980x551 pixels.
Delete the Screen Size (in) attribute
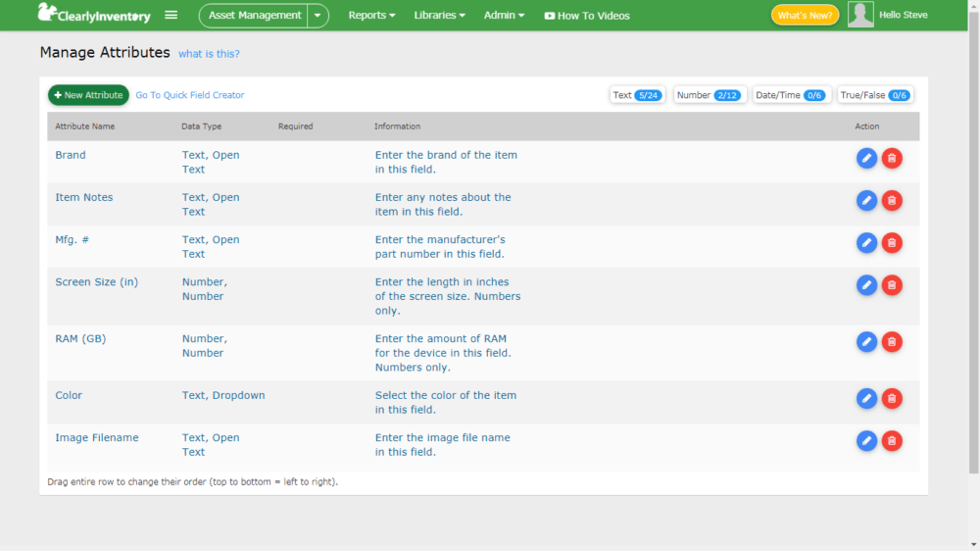pos(892,285)
